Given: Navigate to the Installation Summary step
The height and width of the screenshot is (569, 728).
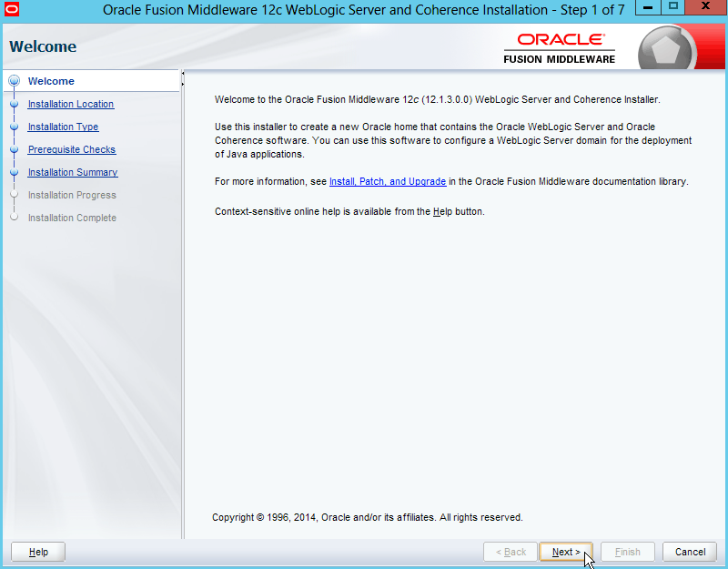Looking at the screenshot, I should (73, 172).
